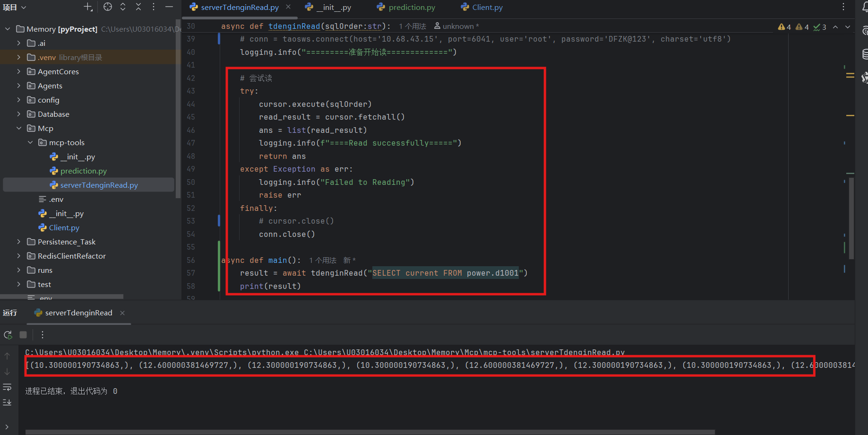Open the database tool window icon
The width and height of the screenshot is (868, 435).
pyautogui.click(x=865, y=54)
